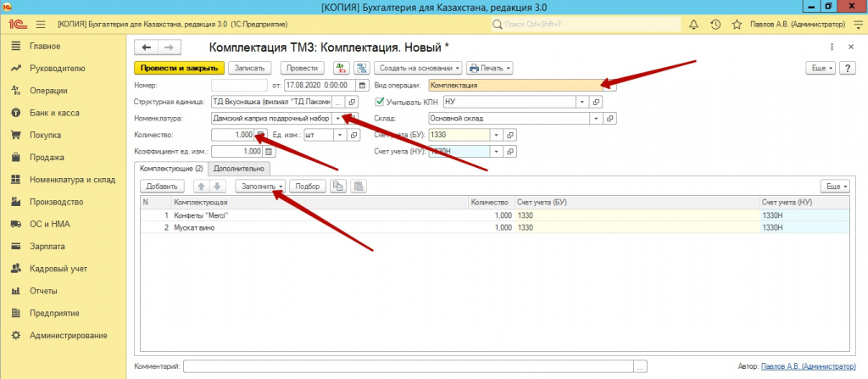Open document structure icon
Image resolution: width=868 pixels, height=379 pixels.
[361, 68]
